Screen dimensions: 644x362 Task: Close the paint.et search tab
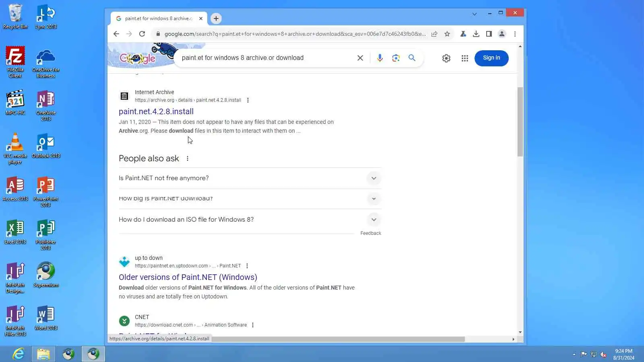tap(201, 19)
